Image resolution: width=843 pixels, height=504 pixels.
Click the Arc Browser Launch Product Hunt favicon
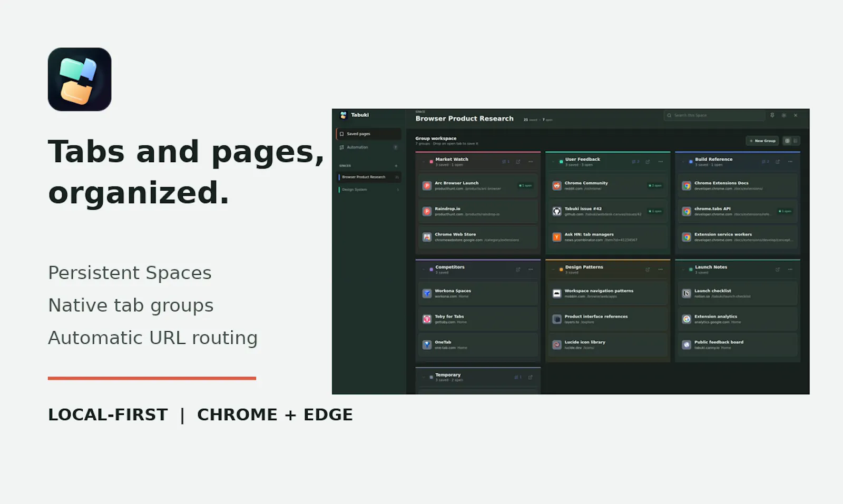click(x=427, y=186)
